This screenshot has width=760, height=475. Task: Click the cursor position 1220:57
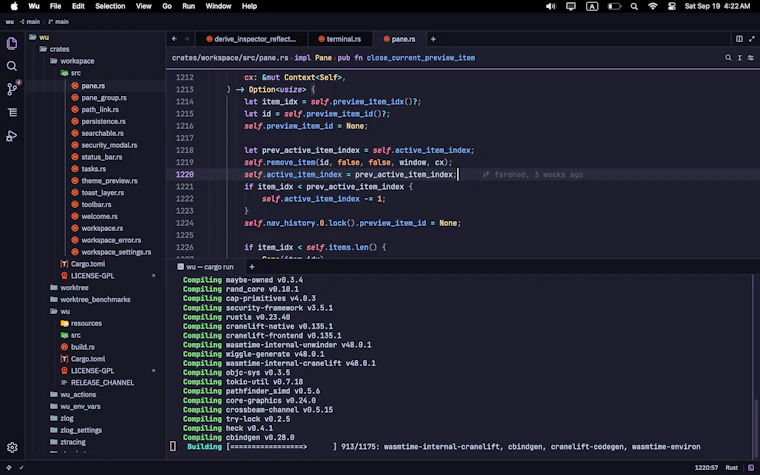coord(706,468)
